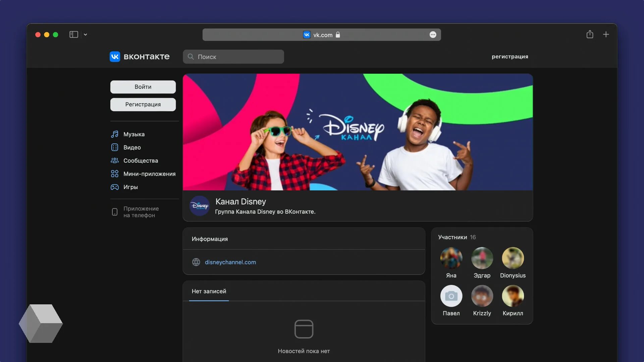Open the ВКонтакте wordmark in the header

tap(147, 57)
